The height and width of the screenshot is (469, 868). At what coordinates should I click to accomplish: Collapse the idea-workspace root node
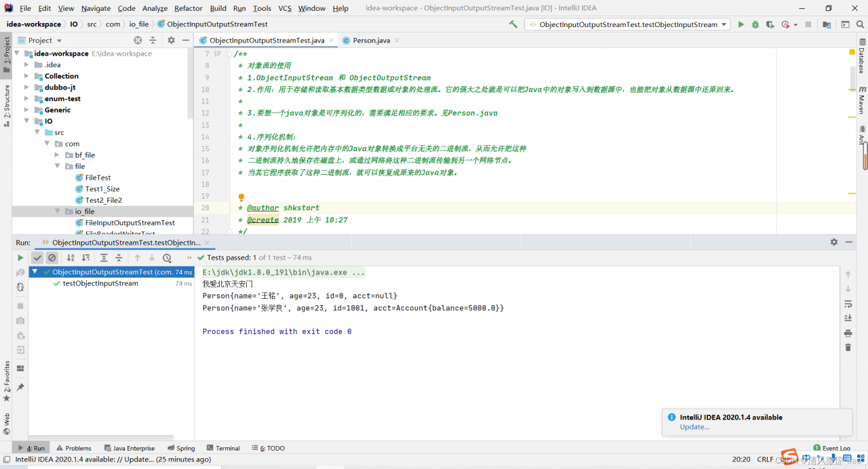coord(17,54)
